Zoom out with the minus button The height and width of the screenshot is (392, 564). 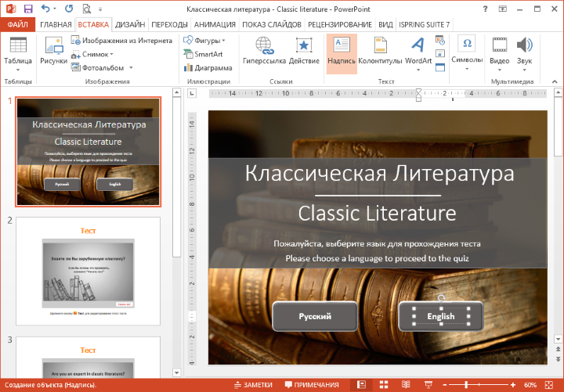pos(445,385)
